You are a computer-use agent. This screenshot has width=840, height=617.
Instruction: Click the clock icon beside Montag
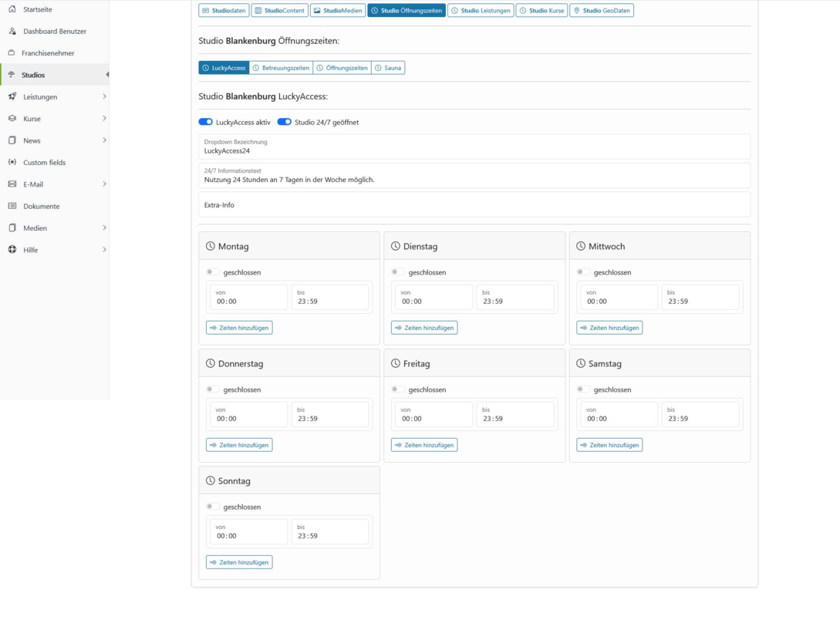[211, 246]
